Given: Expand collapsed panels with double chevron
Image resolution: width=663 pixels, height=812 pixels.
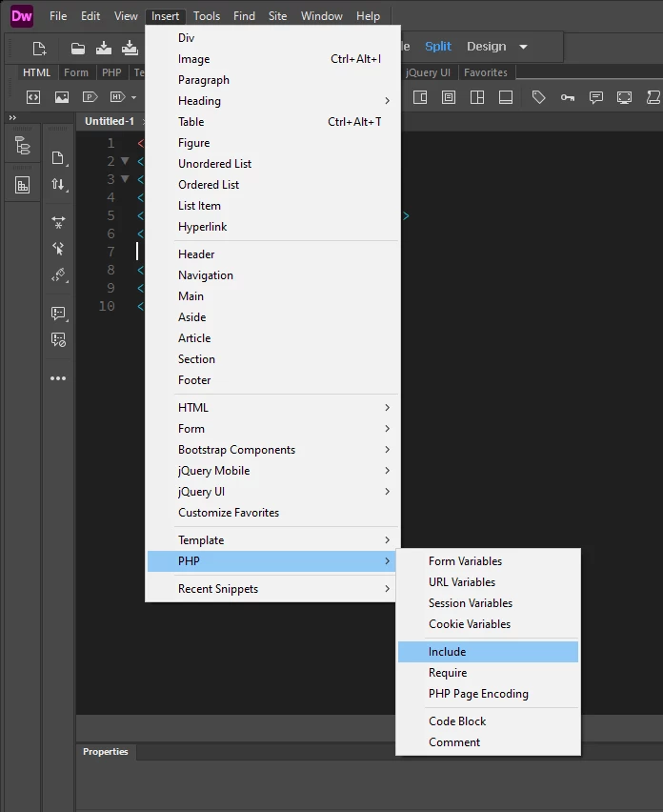Looking at the screenshot, I should pyautogui.click(x=12, y=117).
